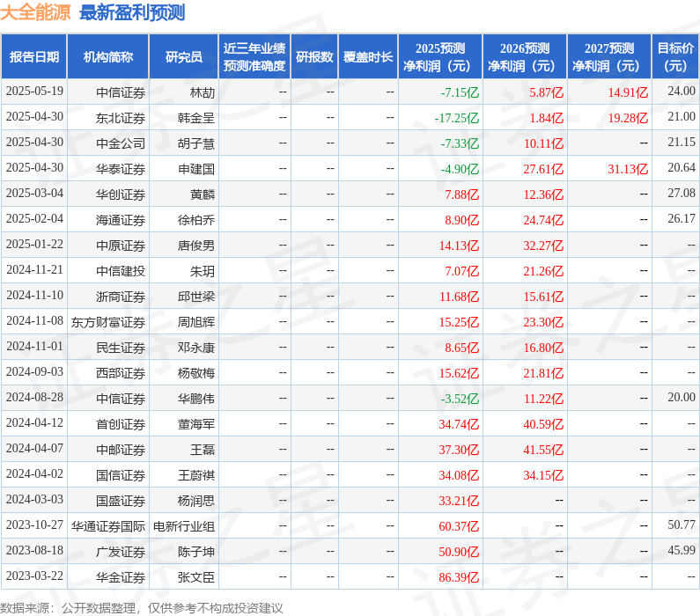
Task: Select 电新行业组 researcher cell
Action: click(x=183, y=526)
